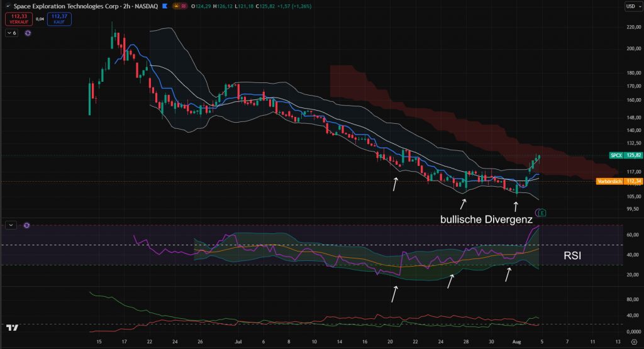Click the green earnings E marker
The image size is (644, 349).
[x=542, y=213]
